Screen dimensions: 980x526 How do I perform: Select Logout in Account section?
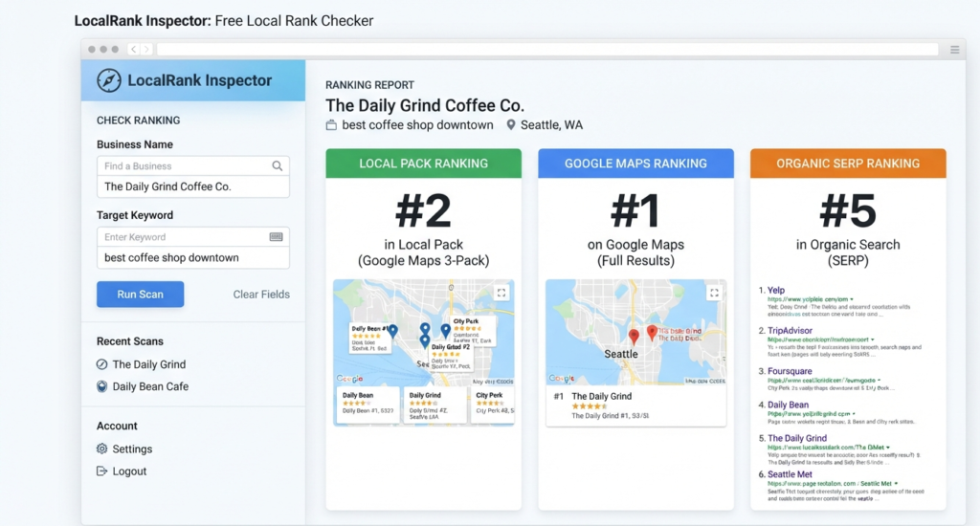point(129,471)
